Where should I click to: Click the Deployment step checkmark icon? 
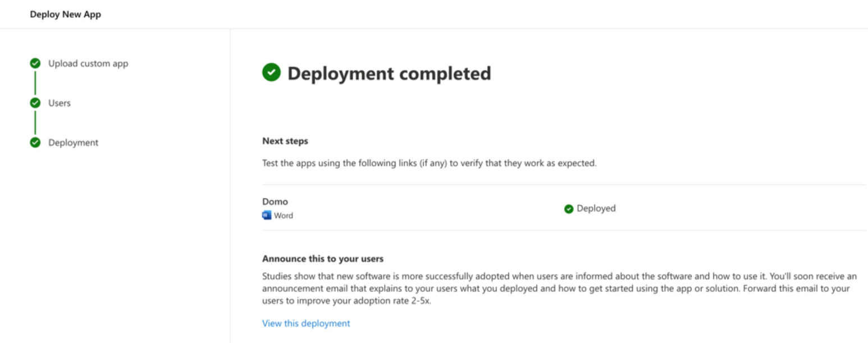tap(35, 143)
